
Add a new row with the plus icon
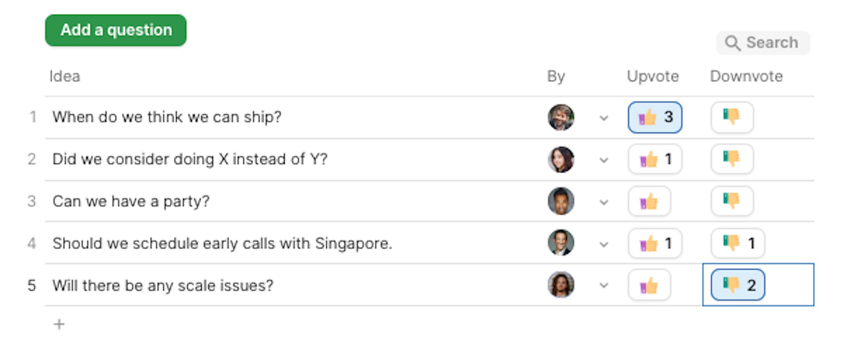(59, 324)
